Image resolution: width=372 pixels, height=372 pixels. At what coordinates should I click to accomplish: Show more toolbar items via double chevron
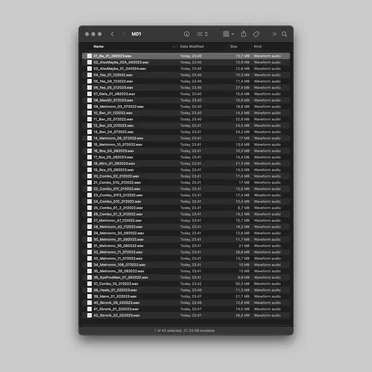click(274, 34)
